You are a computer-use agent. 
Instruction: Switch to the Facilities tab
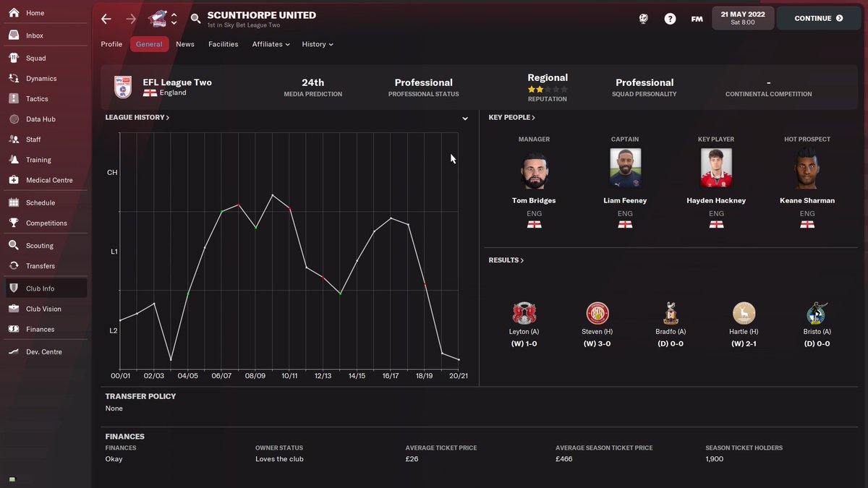coord(224,44)
